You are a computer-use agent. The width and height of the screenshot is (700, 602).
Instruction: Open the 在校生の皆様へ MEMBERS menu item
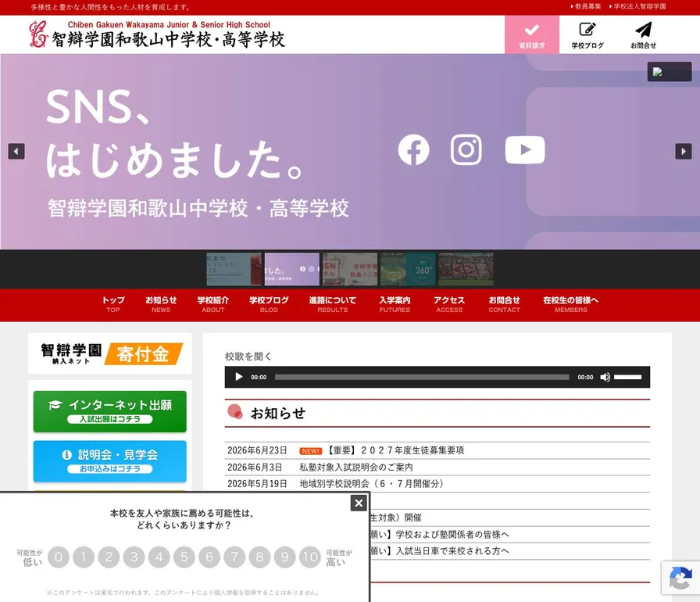[x=571, y=305]
